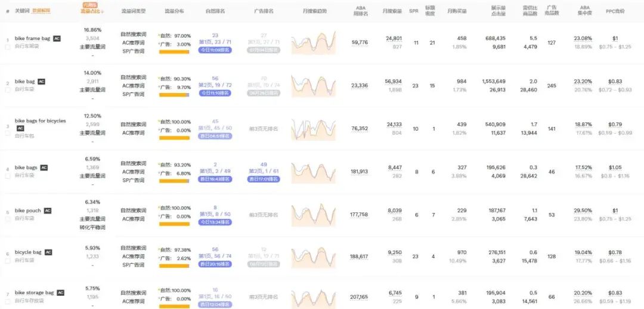Click the AC badge beside bike frame bag
The image size is (644, 309).
pos(57,38)
